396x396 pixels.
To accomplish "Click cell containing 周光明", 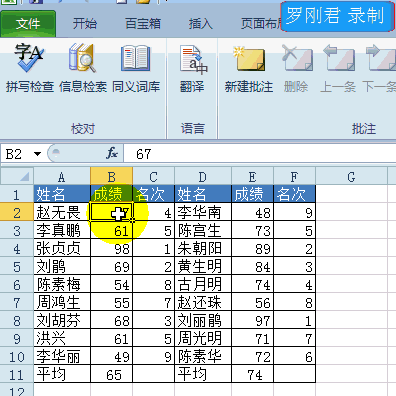I will click(203, 338).
